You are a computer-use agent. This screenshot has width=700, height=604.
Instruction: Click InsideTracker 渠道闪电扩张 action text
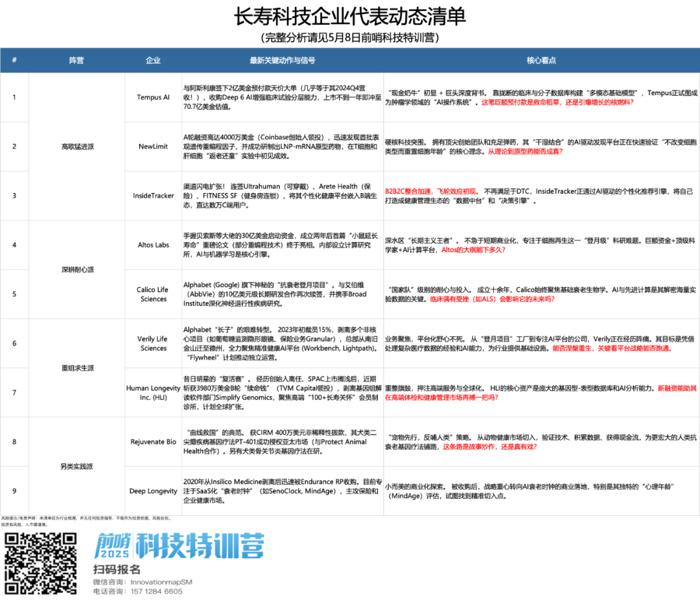281,196
